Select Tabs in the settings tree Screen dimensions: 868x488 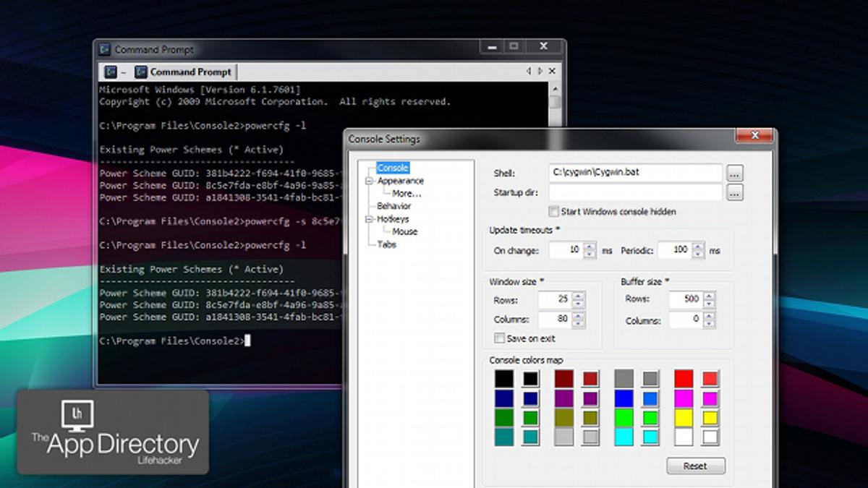click(386, 244)
